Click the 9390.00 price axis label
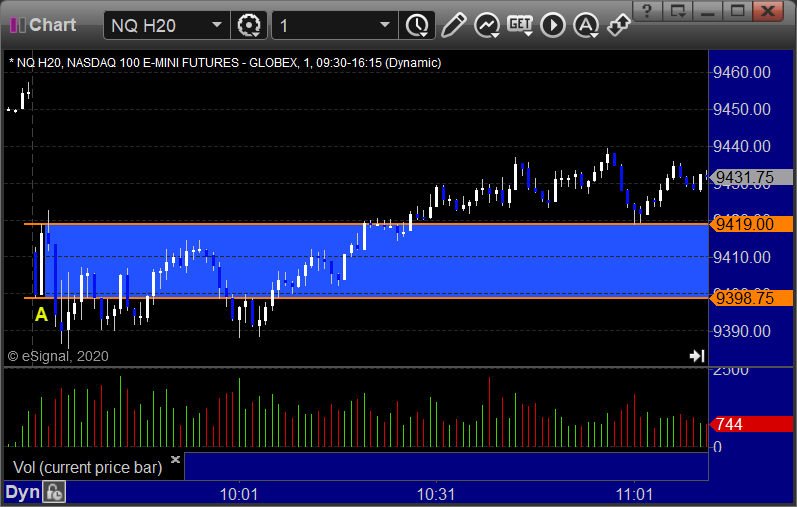Image resolution: width=797 pixels, height=507 pixels. point(742,332)
